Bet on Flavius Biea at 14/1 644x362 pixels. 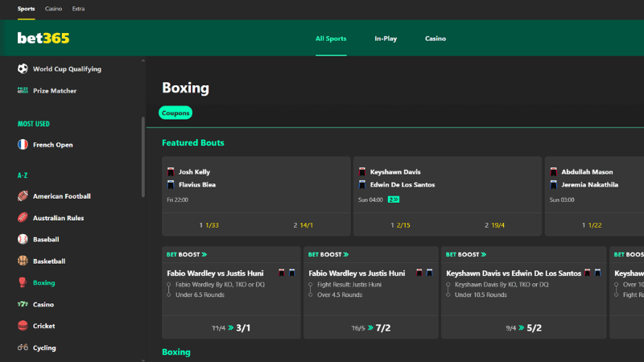click(x=303, y=225)
